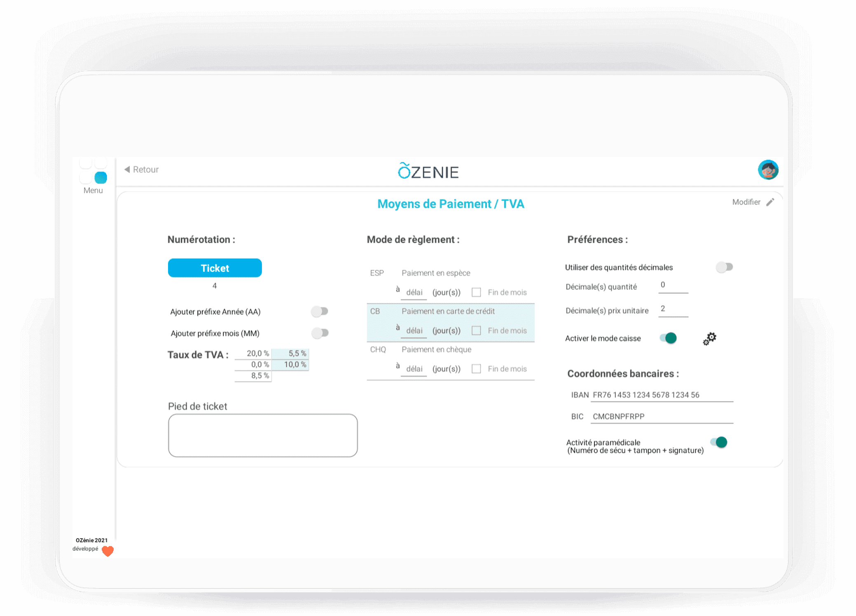Click délai field for carte de crédit
The height and width of the screenshot is (616, 856).
point(414,331)
